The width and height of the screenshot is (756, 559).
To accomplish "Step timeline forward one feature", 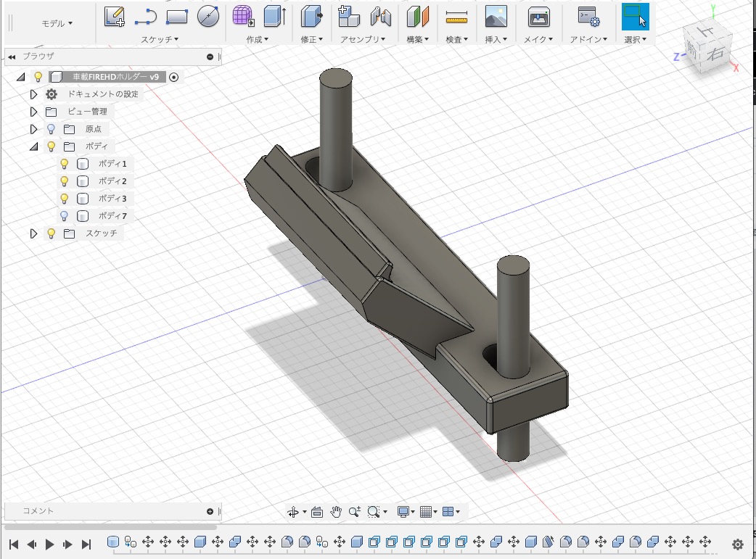I will tap(67, 544).
